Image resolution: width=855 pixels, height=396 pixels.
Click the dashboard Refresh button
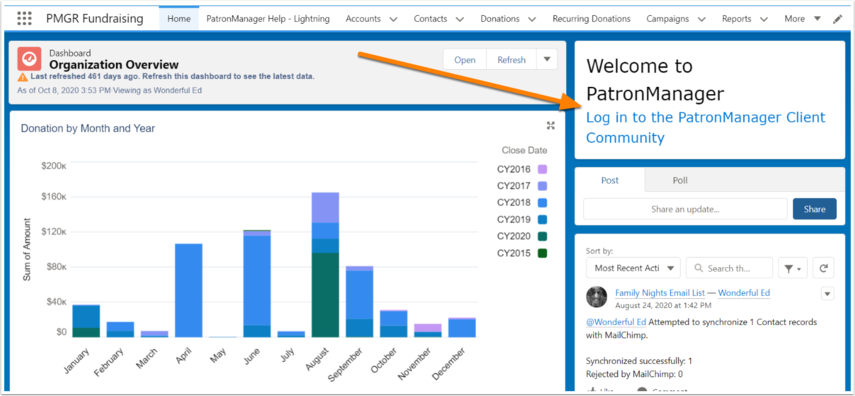(511, 59)
